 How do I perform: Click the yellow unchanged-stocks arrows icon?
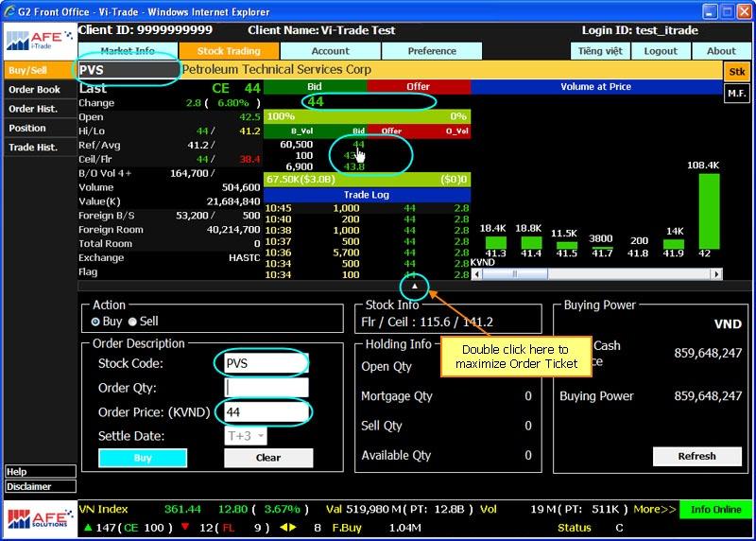288,527
